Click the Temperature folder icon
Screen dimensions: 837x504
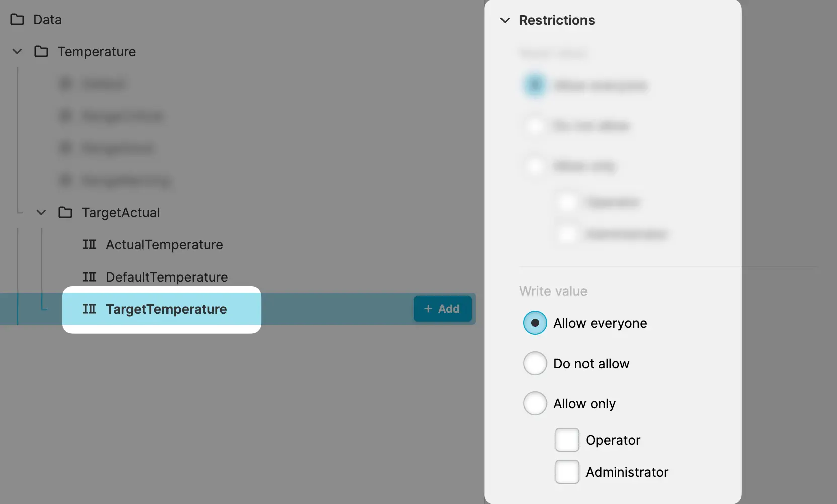[x=41, y=52]
